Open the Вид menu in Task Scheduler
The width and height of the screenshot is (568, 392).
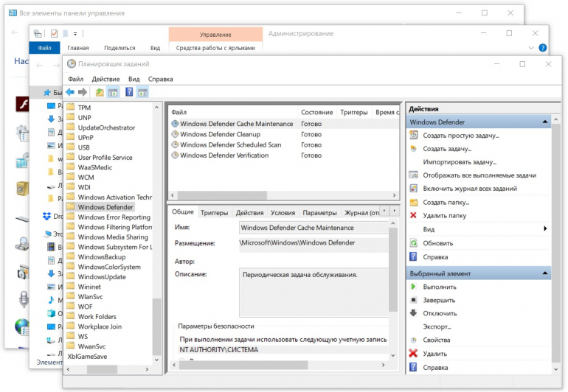(x=134, y=79)
